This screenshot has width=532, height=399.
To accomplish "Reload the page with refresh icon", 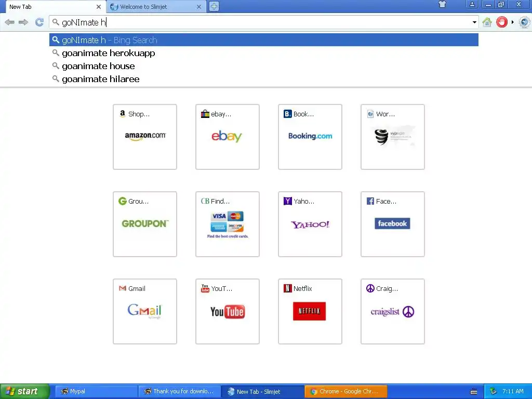I will click(39, 22).
